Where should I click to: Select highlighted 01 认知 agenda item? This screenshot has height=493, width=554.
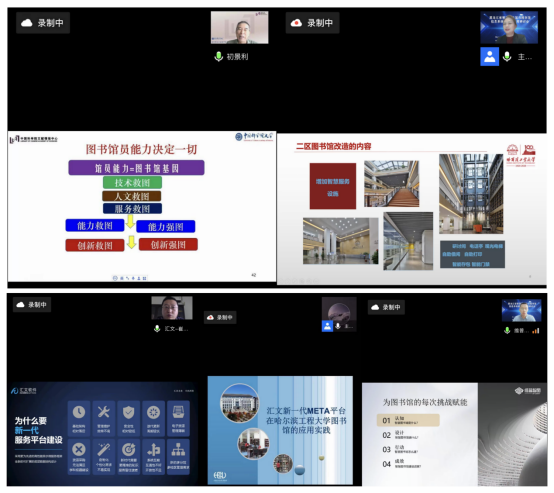(408, 420)
